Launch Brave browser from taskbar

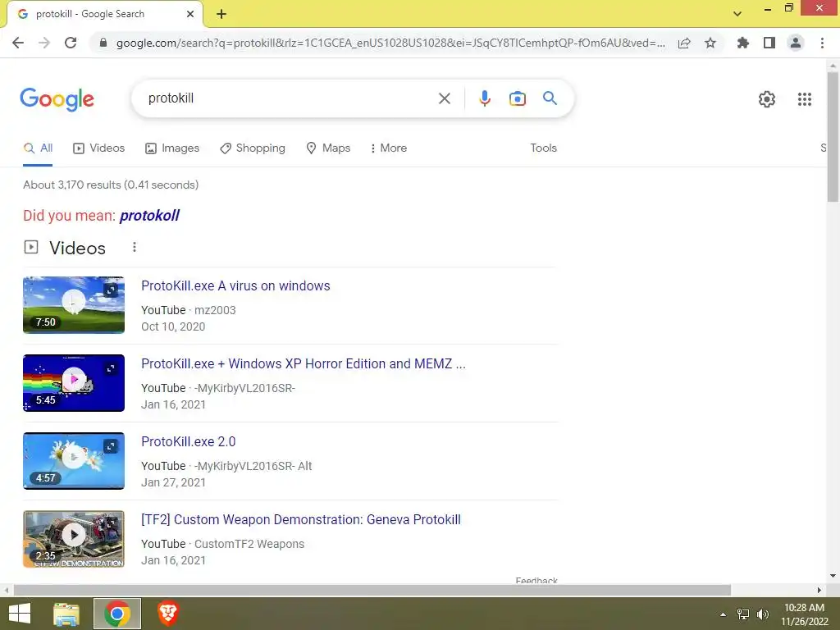tap(167, 614)
